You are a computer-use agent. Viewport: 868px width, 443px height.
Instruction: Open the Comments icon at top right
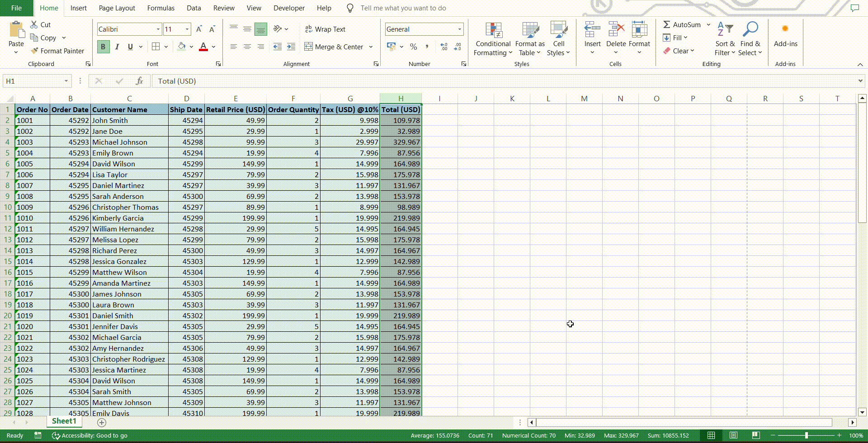click(854, 8)
